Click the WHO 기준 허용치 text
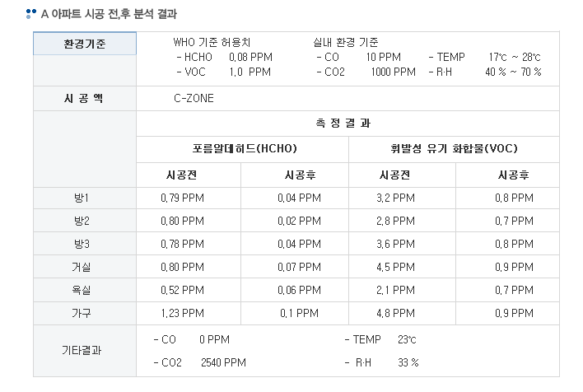The width and height of the screenshot is (583, 392). coord(212,42)
